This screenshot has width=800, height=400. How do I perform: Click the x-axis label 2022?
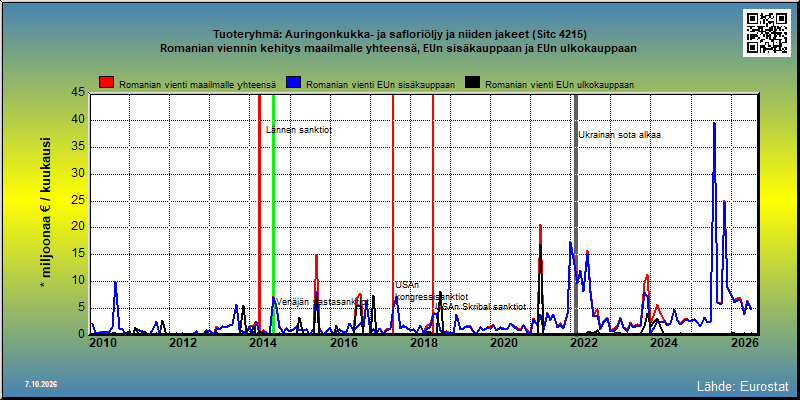point(584,343)
